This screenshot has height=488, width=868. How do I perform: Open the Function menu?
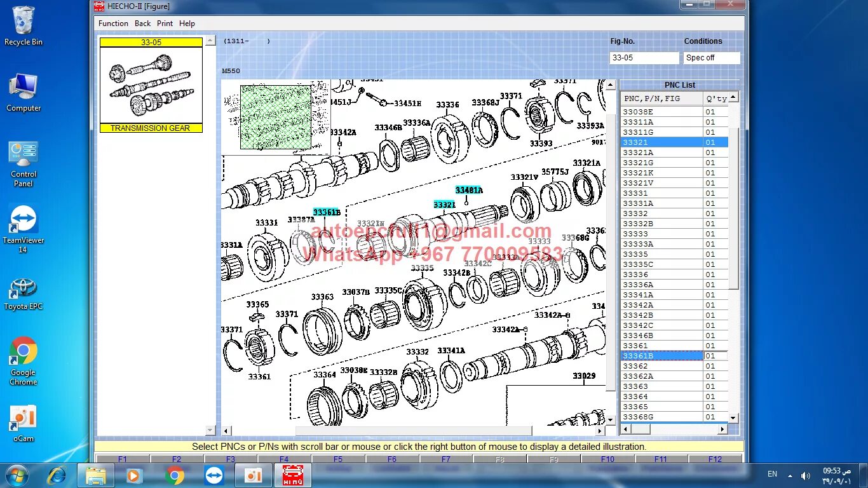click(113, 24)
